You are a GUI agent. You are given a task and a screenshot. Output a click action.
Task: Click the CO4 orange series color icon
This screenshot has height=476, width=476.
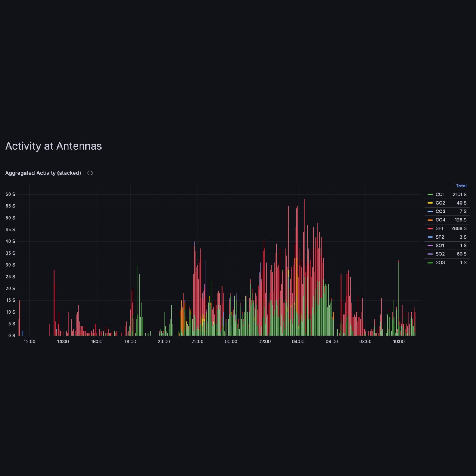(430, 220)
